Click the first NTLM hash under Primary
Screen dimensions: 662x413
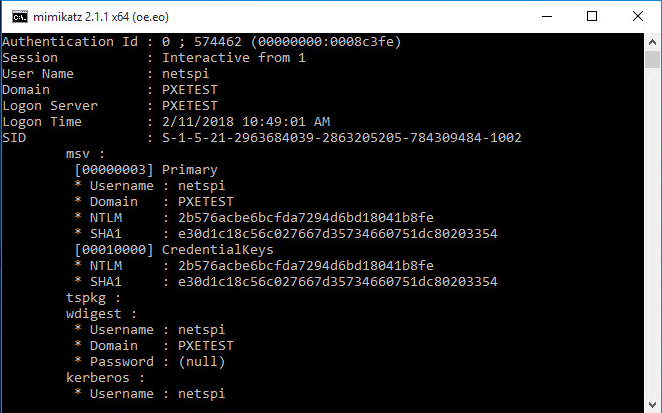pyautogui.click(x=306, y=217)
